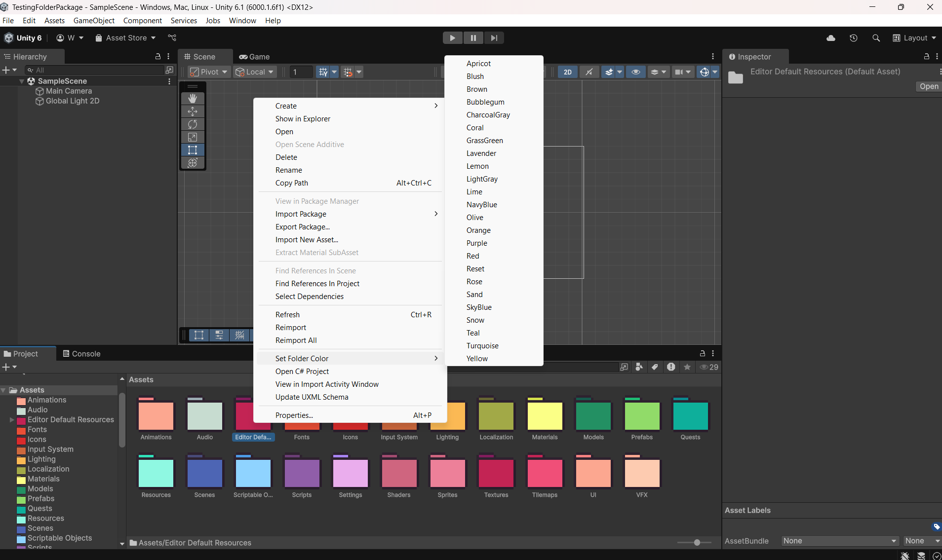This screenshot has width=942, height=560.
Task: Open the Undo History icon
Action: tap(854, 38)
